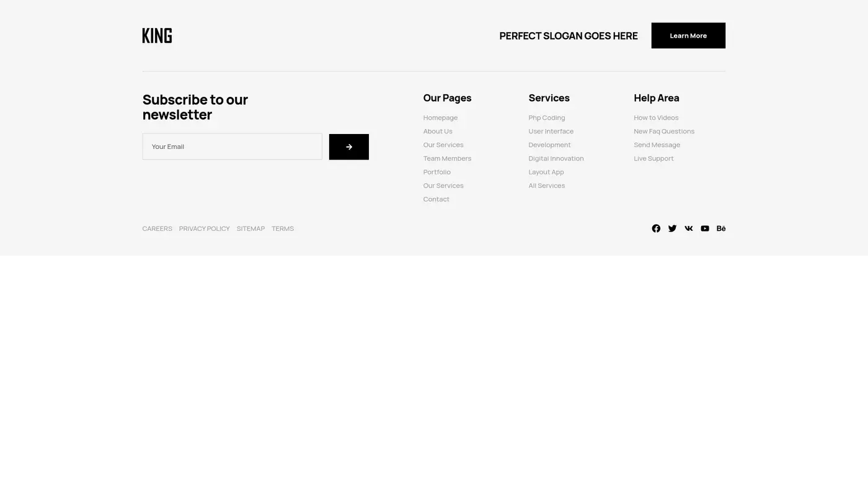Click the Facebook social icon
The height and width of the screenshot is (489, 868).
click(x=656, y=228)
